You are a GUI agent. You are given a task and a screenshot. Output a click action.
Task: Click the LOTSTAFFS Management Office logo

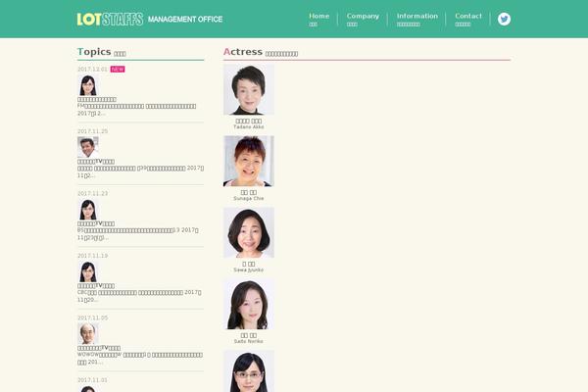click(150, 20)
